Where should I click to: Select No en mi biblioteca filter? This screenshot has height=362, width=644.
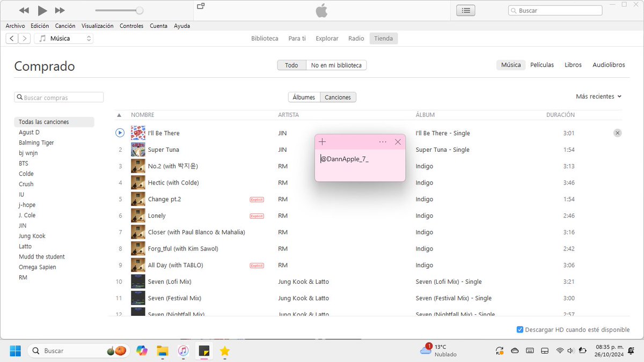click(336, 65)
